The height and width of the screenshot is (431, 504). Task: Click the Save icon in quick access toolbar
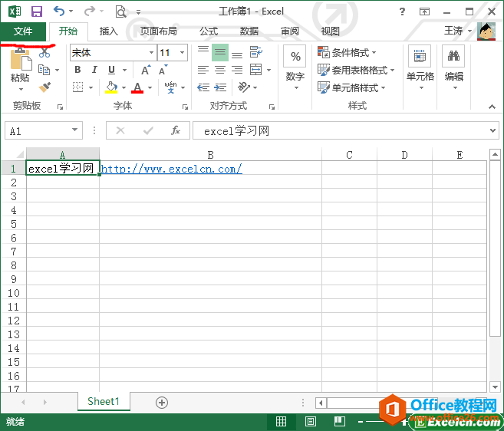(36, 12)
